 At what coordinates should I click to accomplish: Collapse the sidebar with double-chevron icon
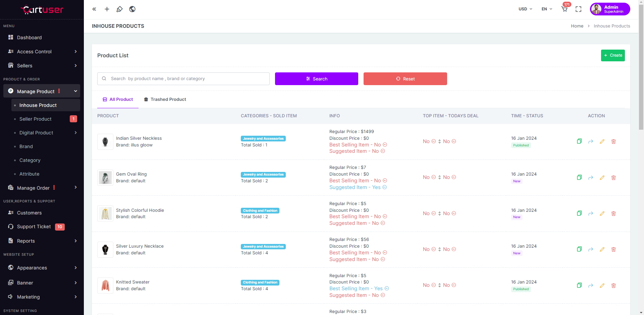[94, 9]
